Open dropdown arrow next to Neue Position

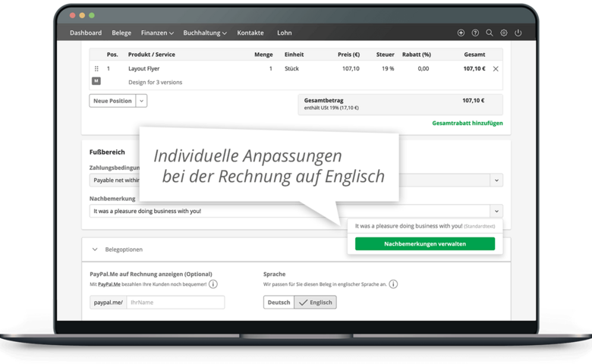[142, 101]
